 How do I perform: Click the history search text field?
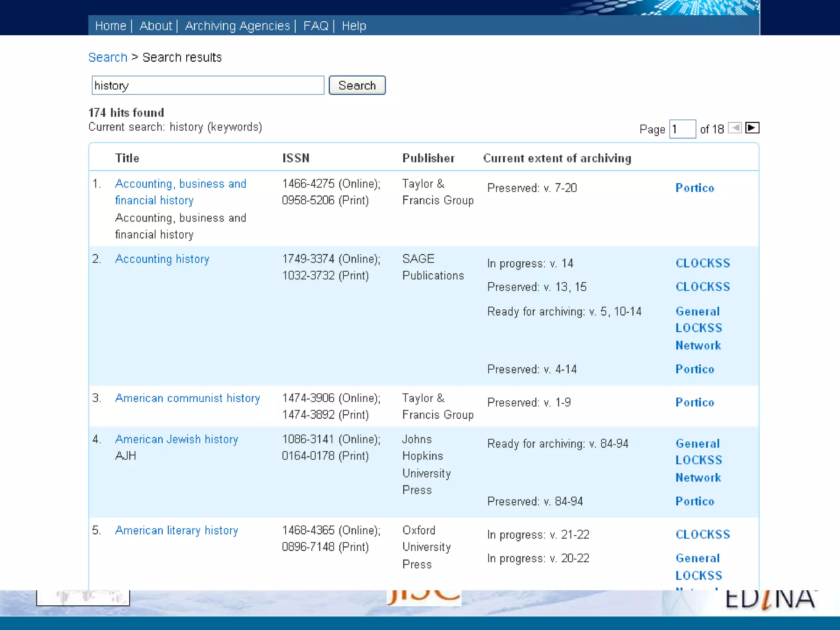[x=208, y=85]
